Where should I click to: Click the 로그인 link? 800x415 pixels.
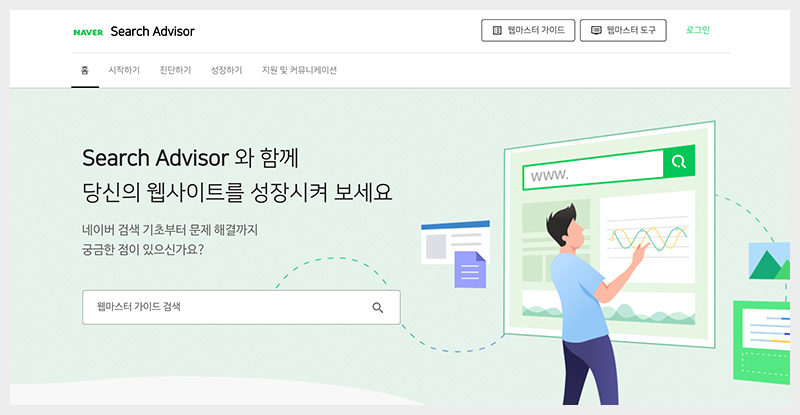(x=697, y=30)
